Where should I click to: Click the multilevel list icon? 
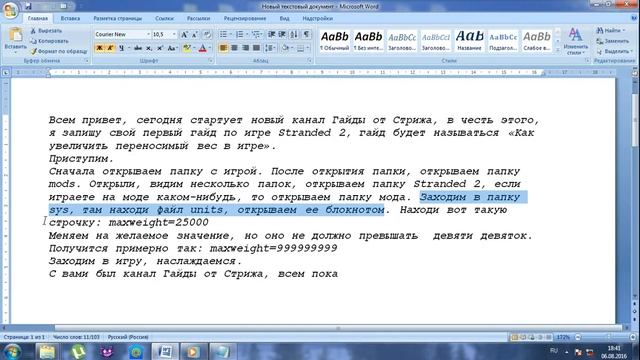click(x=256, y=34)
